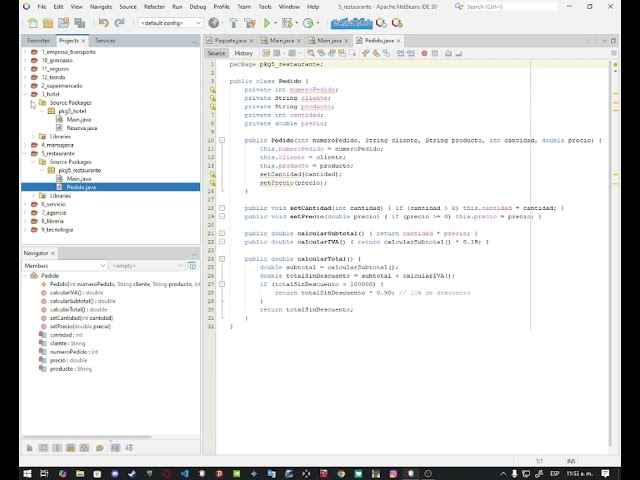Open Chrome from the taskbar
This screenshot has width=640, height=480.
[341, 473]
